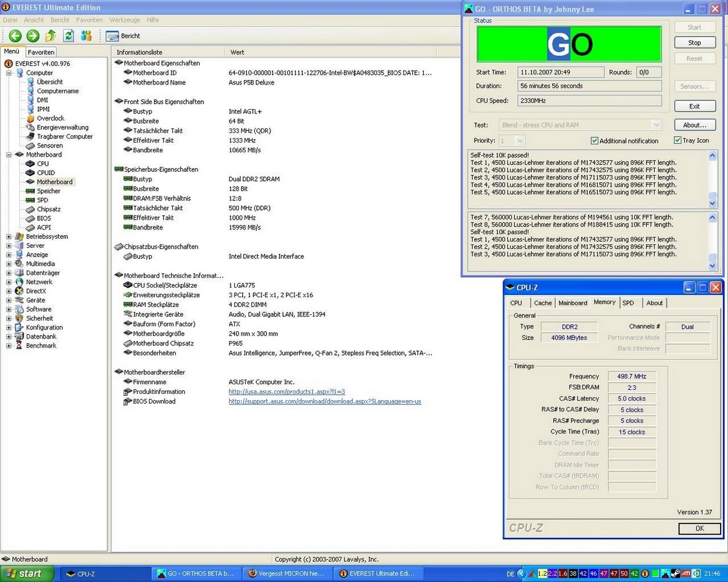Expand the Betriebssystem tree node
Viewport: 728px width, 582px height.
[9, 236]
